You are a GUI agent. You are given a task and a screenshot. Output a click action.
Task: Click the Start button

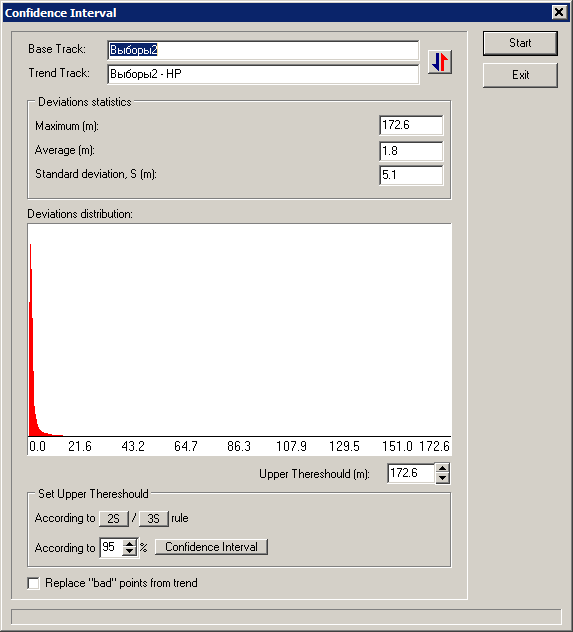tap(520, 43)
